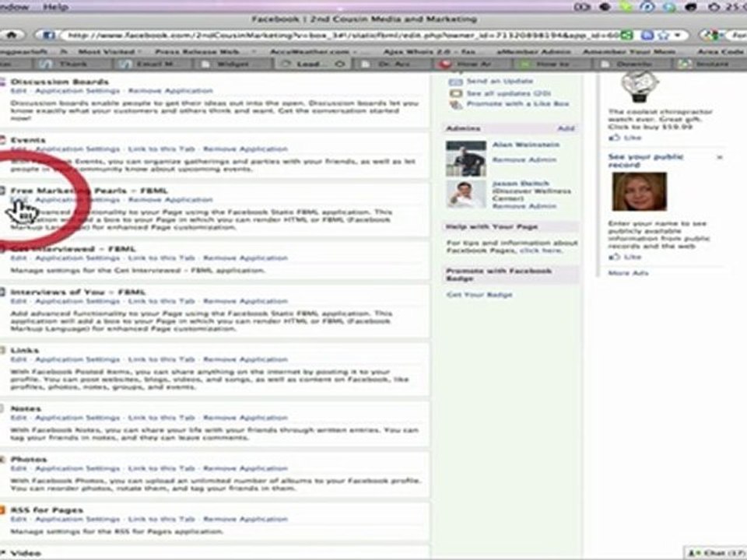The height and width of the screenshot is (560, 747).
Task: Click the Events application icon
Action: click(2, 140)
